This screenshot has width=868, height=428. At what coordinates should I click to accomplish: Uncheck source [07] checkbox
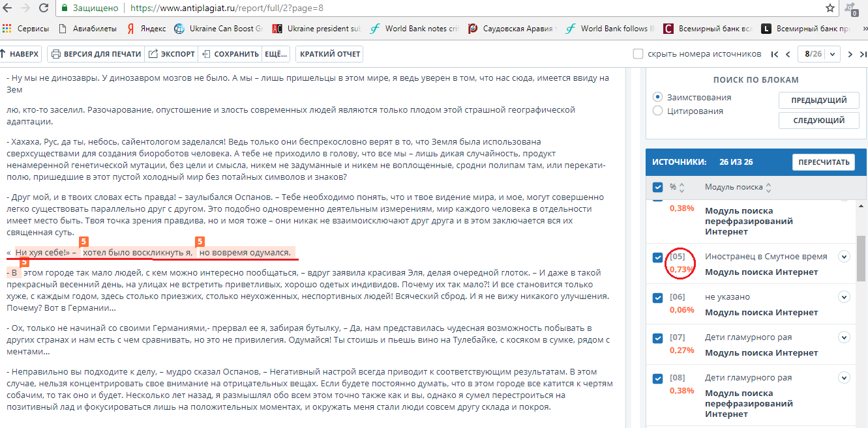point(658,338)
